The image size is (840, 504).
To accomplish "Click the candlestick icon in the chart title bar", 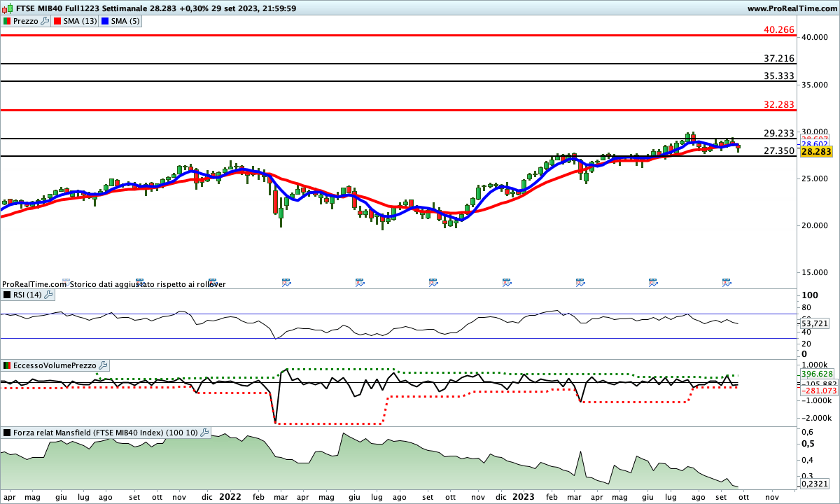I will [x=6, y=9].
